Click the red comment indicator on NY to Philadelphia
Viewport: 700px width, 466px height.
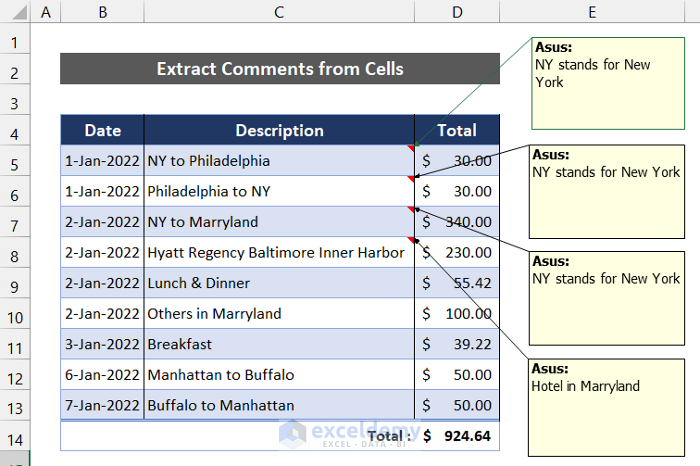411,148
